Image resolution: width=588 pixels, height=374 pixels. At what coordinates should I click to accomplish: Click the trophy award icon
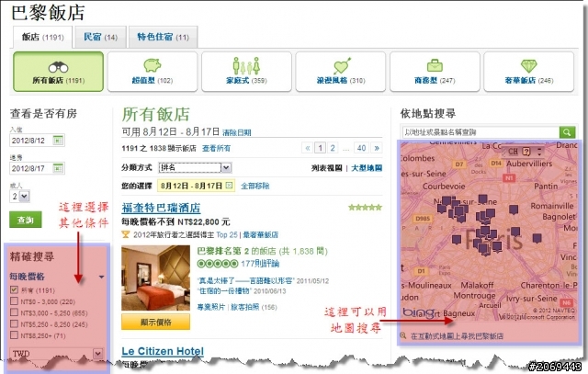tap(126, 235)
